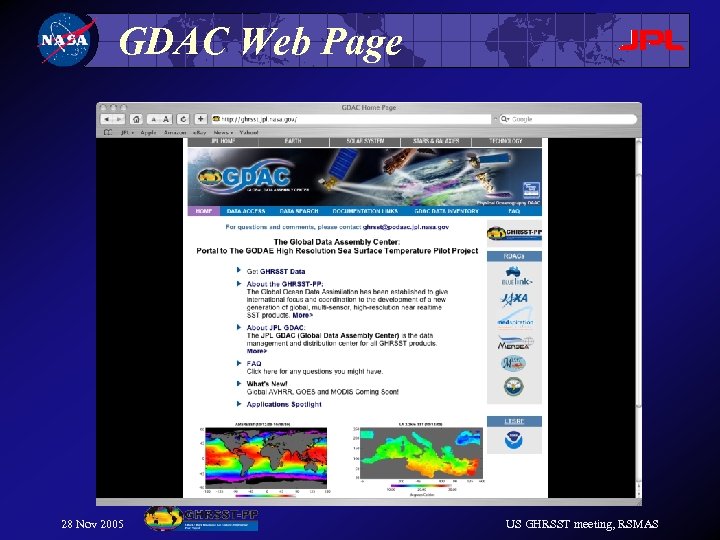The image size is (720, 540).
Task: Open the LTSRF header link in sidebar
Action: [514, 421]
